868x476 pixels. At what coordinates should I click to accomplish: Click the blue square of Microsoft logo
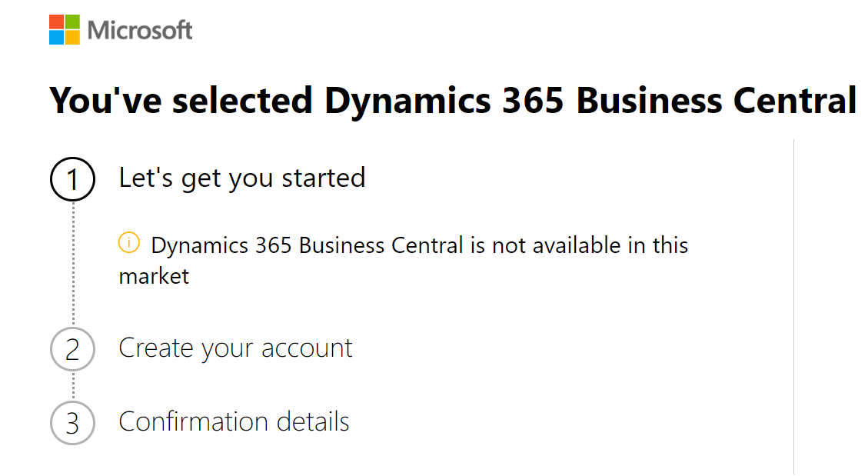pos(56,37)
